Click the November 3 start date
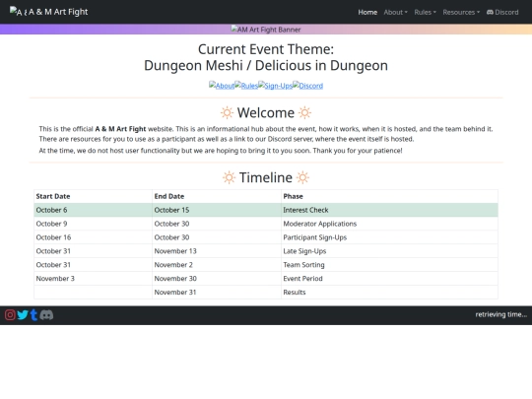This screenshot has height=399, width=532. (x=93, y=279)
